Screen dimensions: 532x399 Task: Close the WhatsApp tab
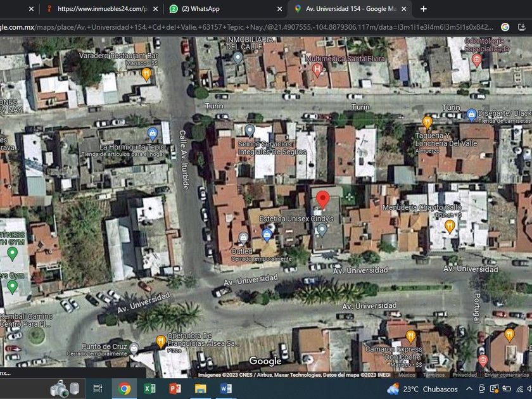coord(279,9)
